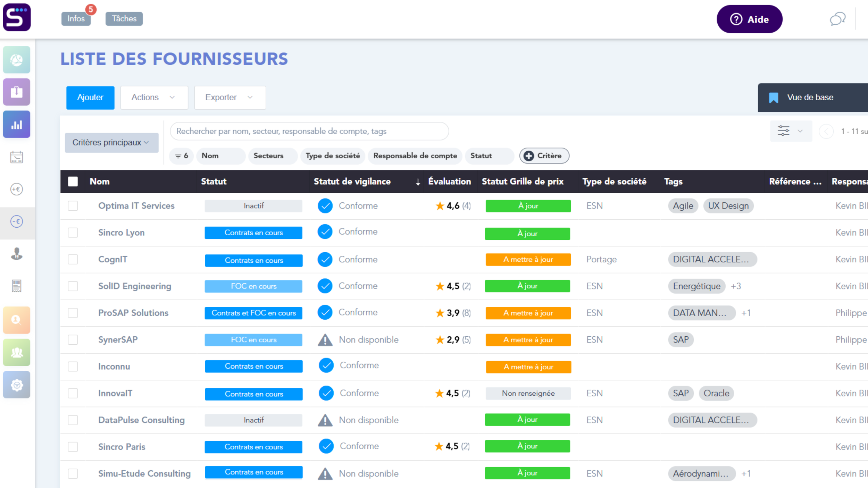This screenshot has width=868, height=488.
Task: Open the settings gear sidebar icon
Action: click(16, 385)
